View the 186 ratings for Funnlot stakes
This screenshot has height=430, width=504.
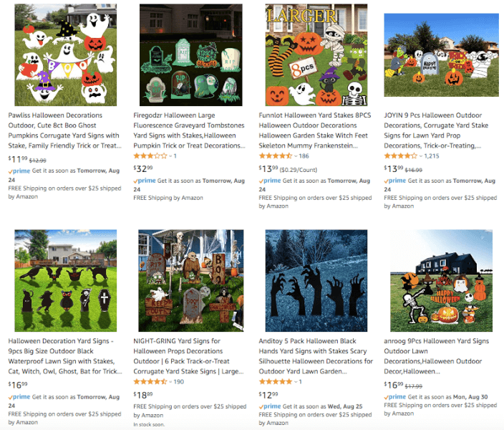click(304, 156)
